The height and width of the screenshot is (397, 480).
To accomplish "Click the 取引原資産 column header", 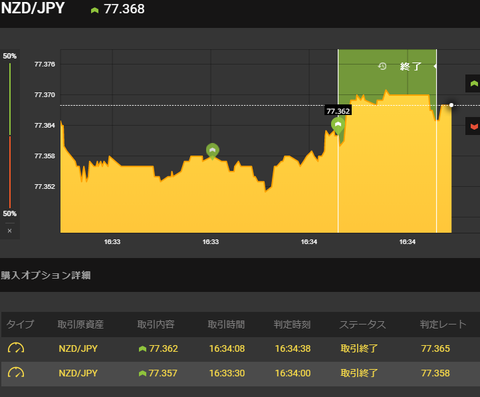I will (81, 324).
